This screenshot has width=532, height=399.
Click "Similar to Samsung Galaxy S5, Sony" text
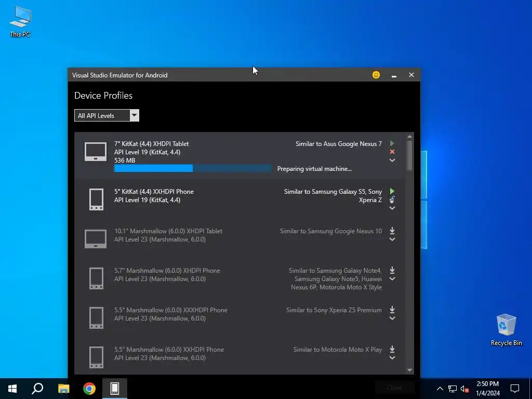(333, 192)
